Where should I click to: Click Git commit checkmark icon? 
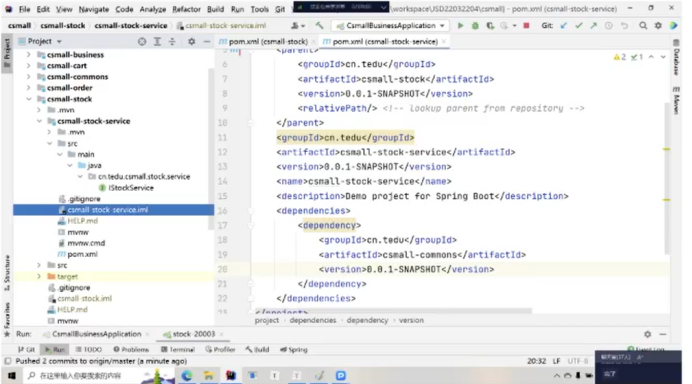[x=579, y=26]
